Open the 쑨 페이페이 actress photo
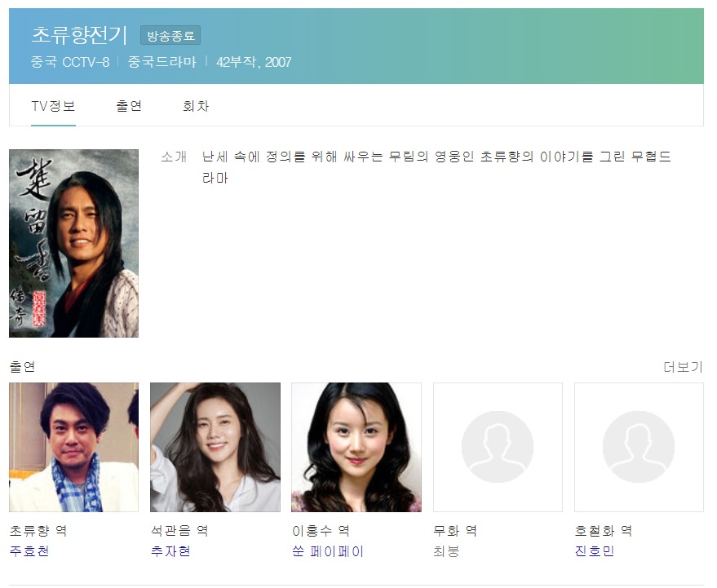This screenshot has width=717, height=588. click(x=356, y=447)
